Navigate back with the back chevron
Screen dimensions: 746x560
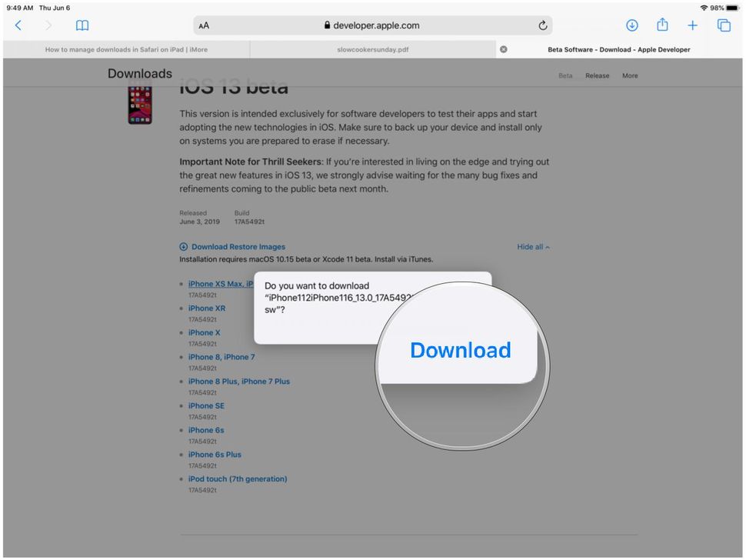tap(18, 25)
